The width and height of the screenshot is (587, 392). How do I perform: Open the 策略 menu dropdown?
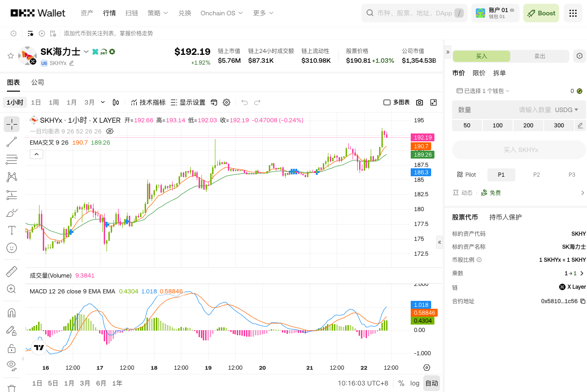coord(158,13)
